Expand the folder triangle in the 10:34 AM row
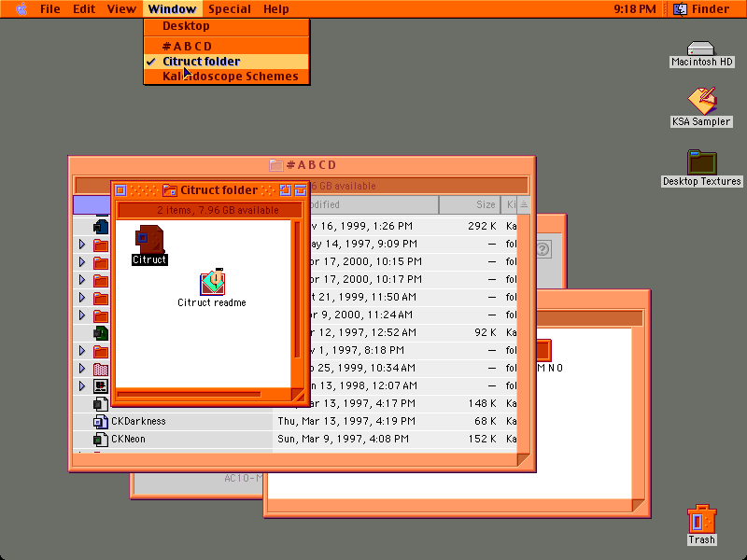747x560 pixels. [82, 369]
